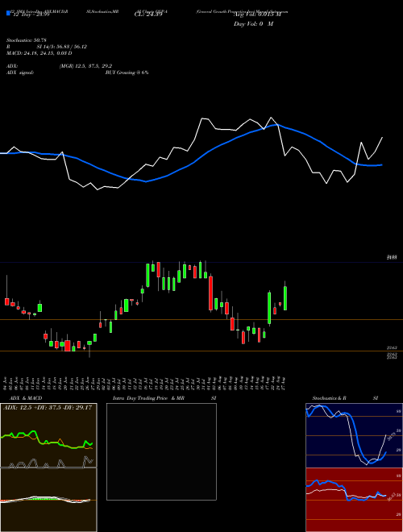Click the red RSI panel chart
The image size is (403, 532).
click(x=354, y=500)
